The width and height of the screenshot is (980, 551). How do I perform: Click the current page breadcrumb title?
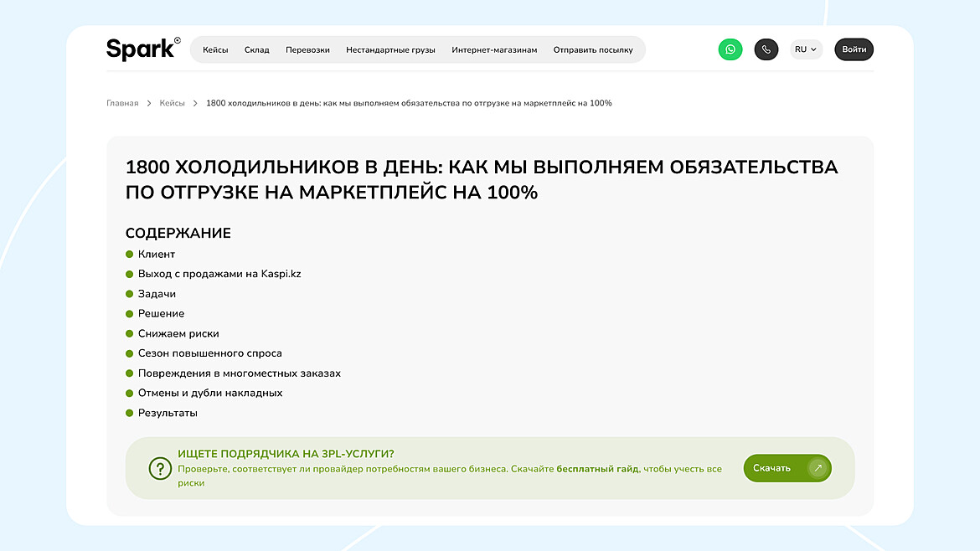click(409, 103)
